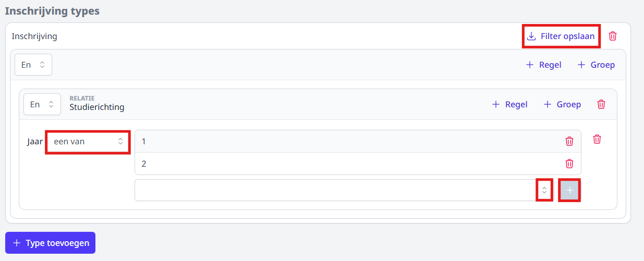Click the empty value input field

pyautogui.click(x=335, y=190)
